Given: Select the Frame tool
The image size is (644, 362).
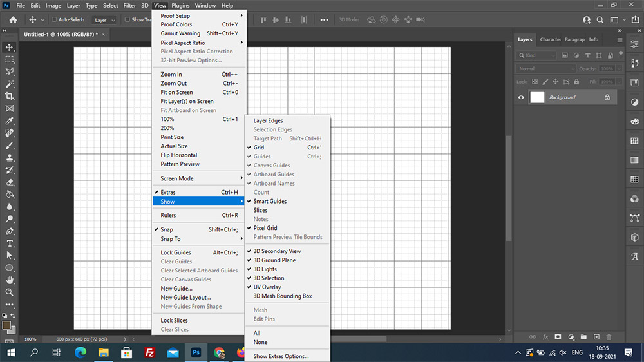Looking at the screenshot, I should click(x=9, y=108).
